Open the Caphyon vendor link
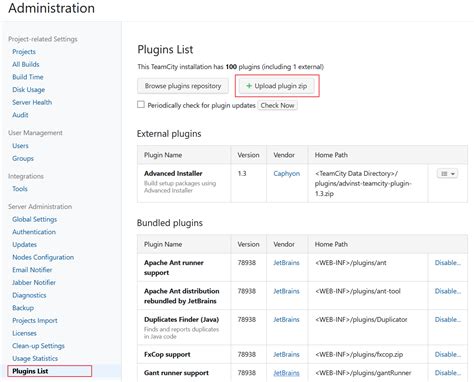 (287, 173)
